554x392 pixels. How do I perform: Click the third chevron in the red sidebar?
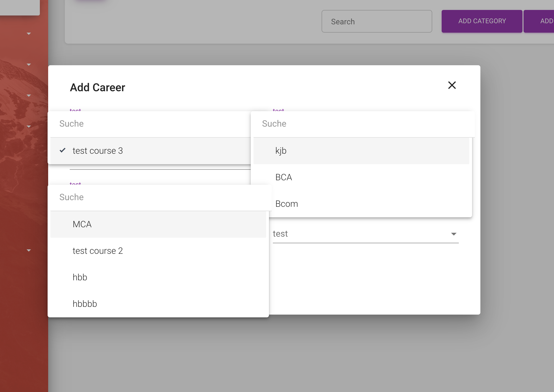tap(29, 95)
